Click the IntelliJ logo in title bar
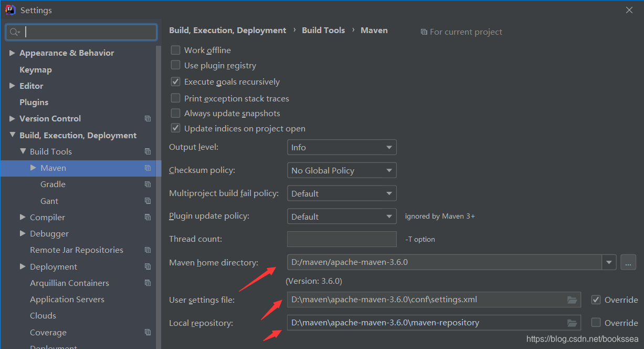This screenshot has width=644, height=349. point(10,10)
